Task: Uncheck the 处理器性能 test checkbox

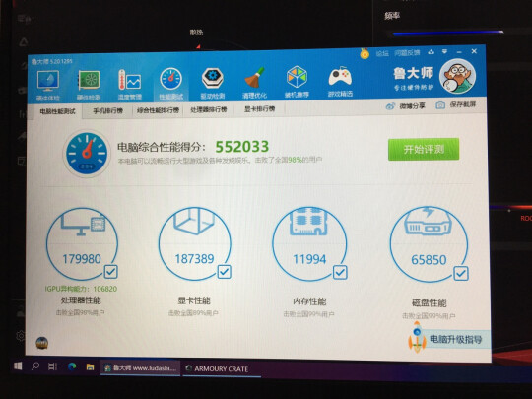Action: click(110, 272)
